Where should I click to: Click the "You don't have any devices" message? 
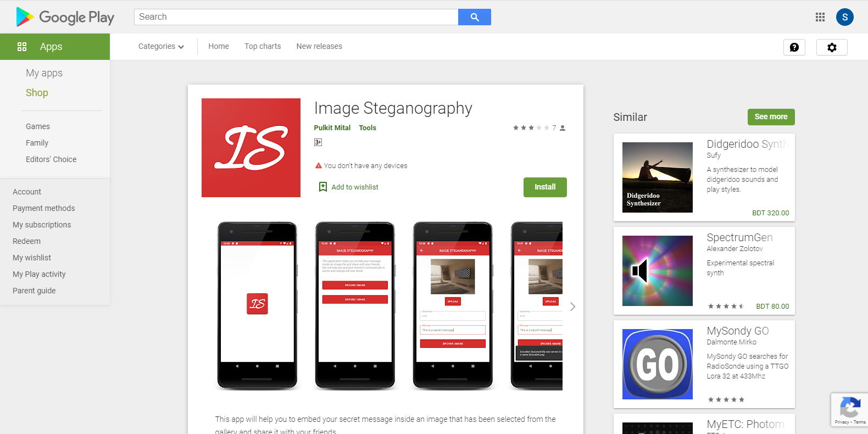pyautogui.click(x=365, y=166)
